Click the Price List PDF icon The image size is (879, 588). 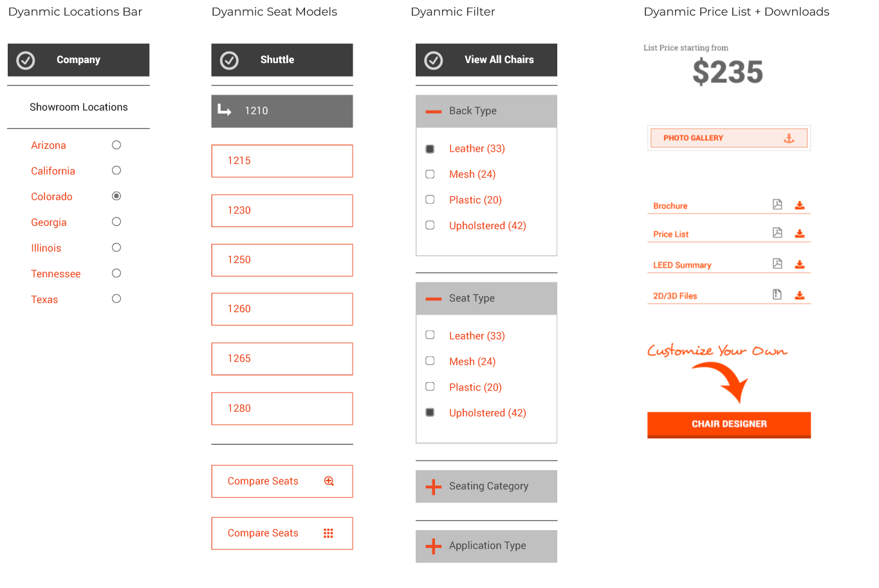[777, 233]
